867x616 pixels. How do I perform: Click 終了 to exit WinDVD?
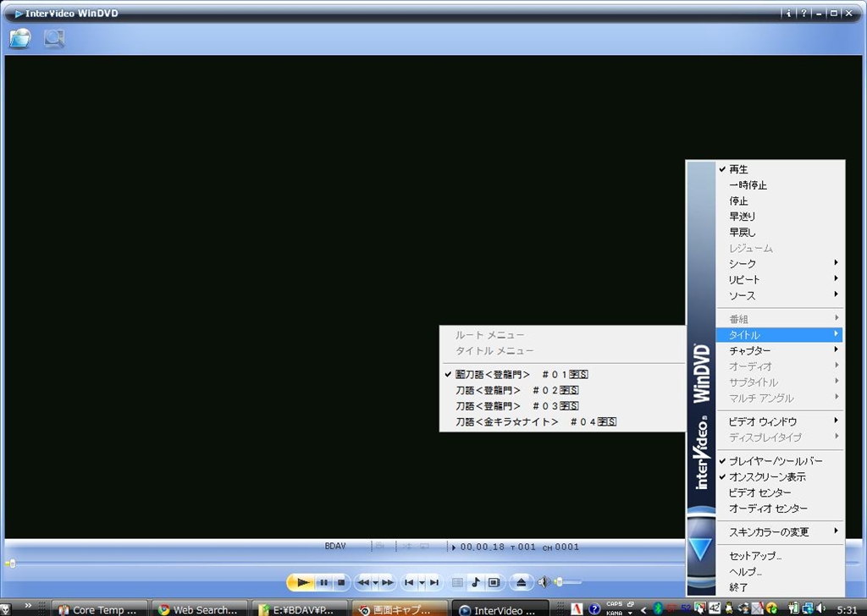click(780, 587)
